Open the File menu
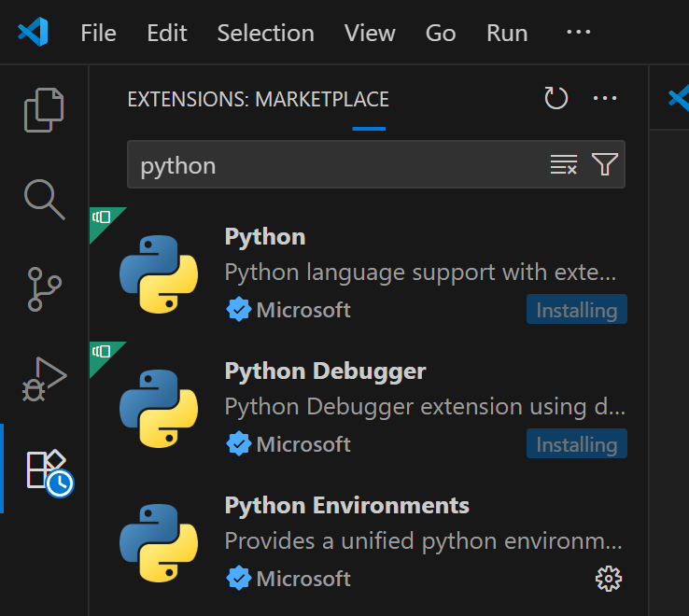Image resolution: width=689 pixels, height=616 pixels. [98, 33]
